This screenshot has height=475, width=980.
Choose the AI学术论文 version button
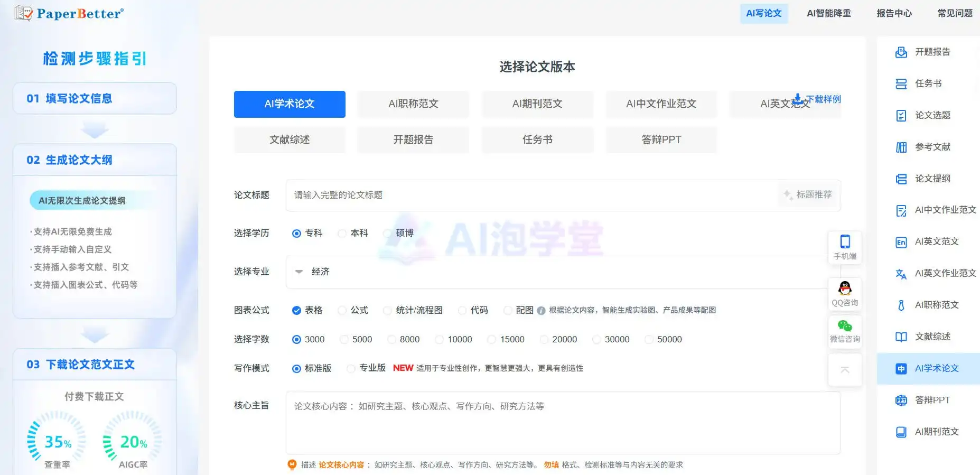coord(290,104)
